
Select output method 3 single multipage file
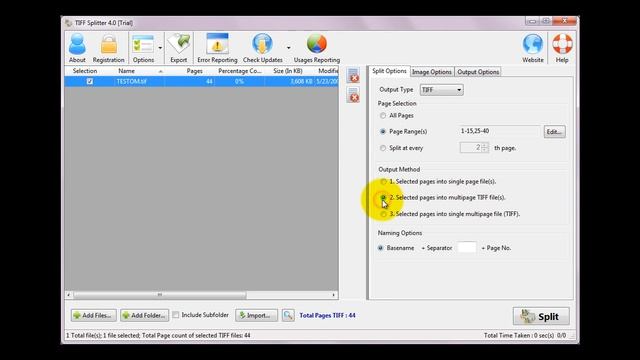(x=383, y=214)
